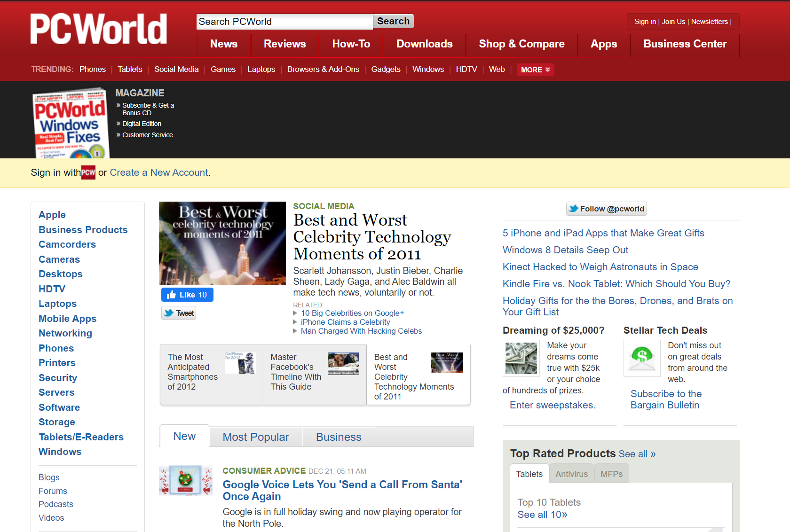790x532 pixels.
Task: Click trending Phones link
Action: click(93, 69)
